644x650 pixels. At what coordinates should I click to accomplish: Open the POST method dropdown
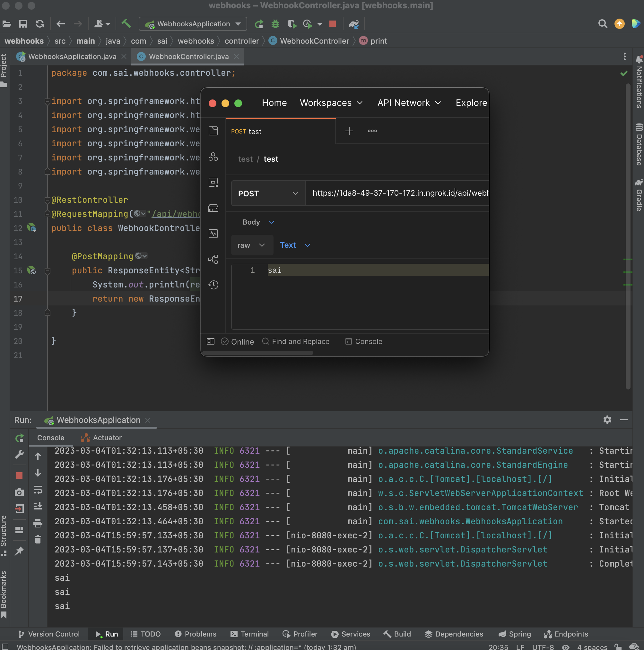coord(267,193)
